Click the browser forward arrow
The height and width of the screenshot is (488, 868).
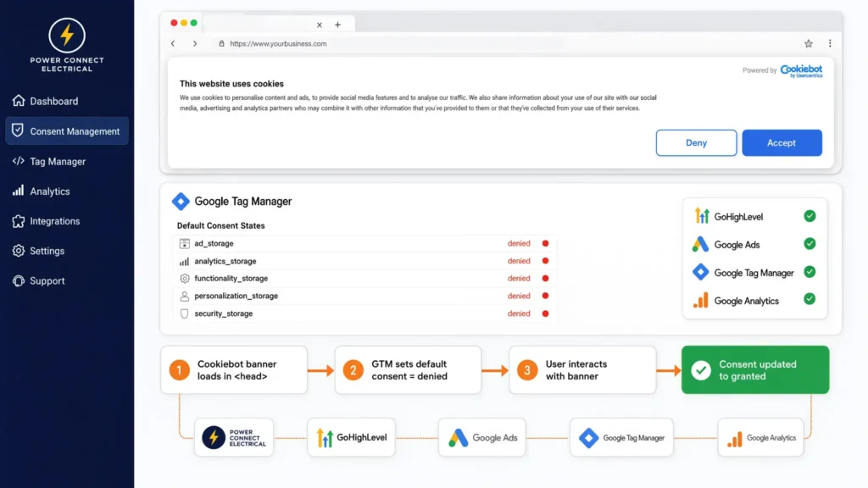tap(195, 43)
